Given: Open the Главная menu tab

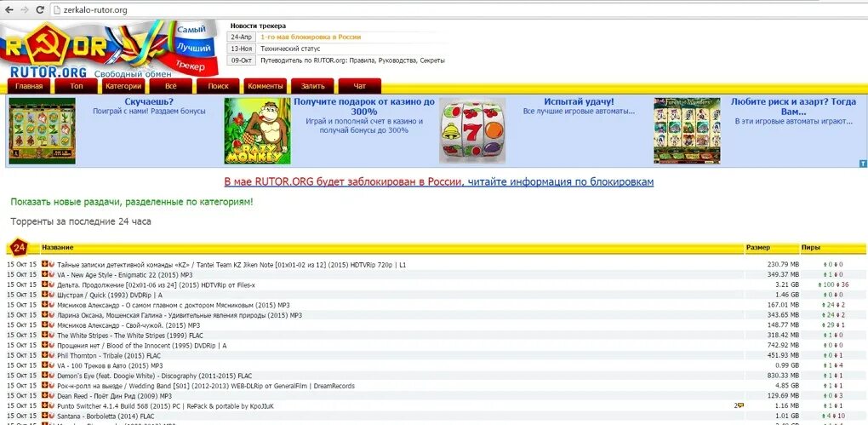Looking at the screenshot, I should (x=29, y=86).
